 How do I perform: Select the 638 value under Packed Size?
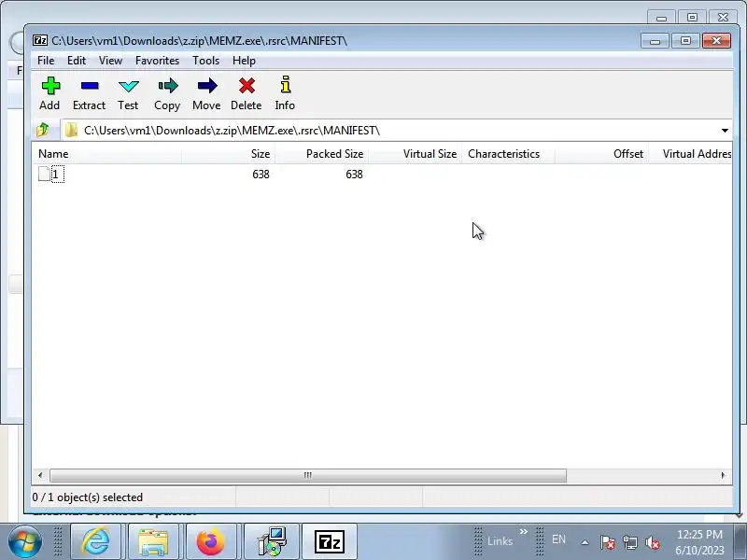click(354, 175)
